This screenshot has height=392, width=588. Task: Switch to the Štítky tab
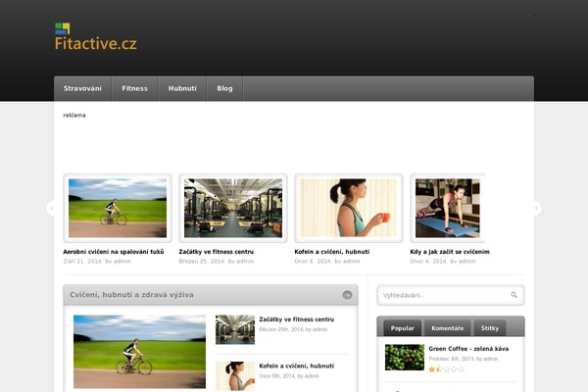(x=490, y=328)
